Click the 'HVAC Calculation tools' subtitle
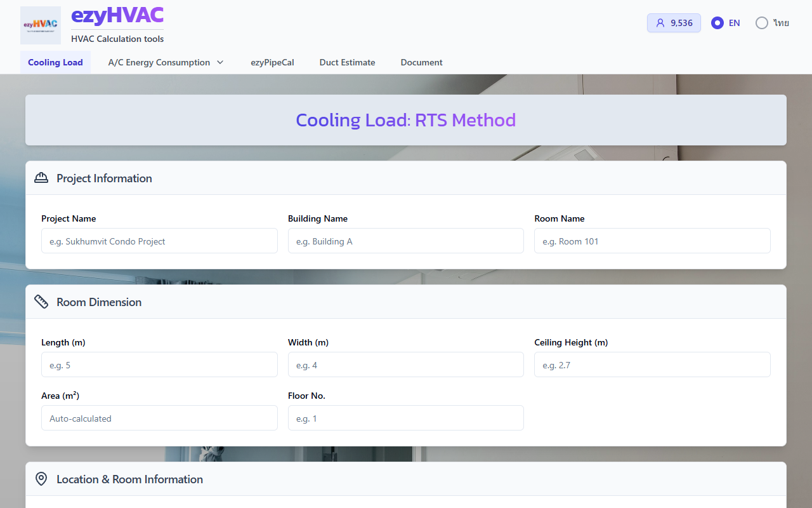 (x=117, y=39)
